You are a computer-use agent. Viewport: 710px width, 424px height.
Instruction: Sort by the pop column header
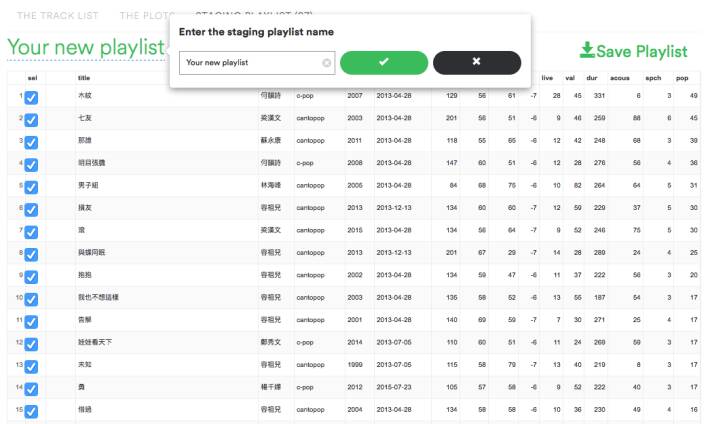tap(682, 78)
